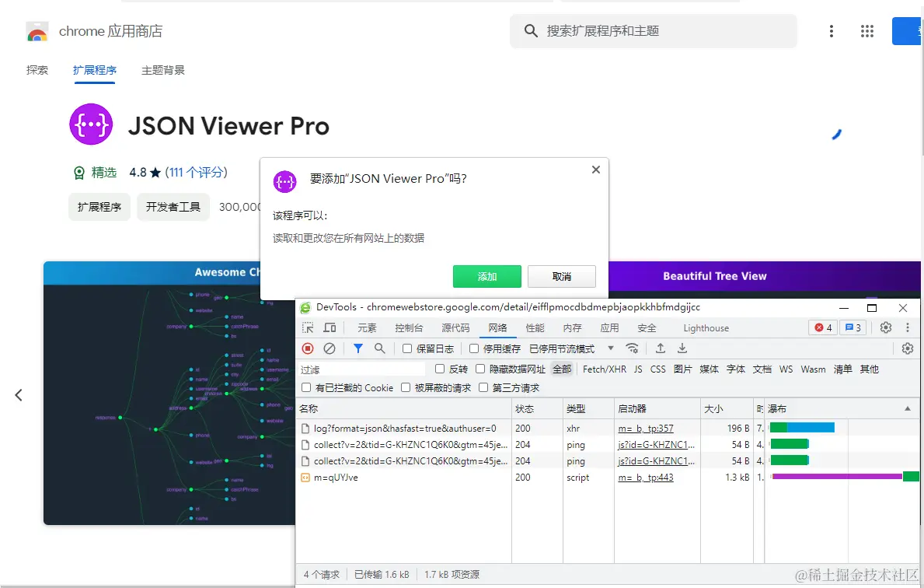924x588 pixels.
Task: Check the 被屏蔽的请求 checkbox
Action: 406,387
